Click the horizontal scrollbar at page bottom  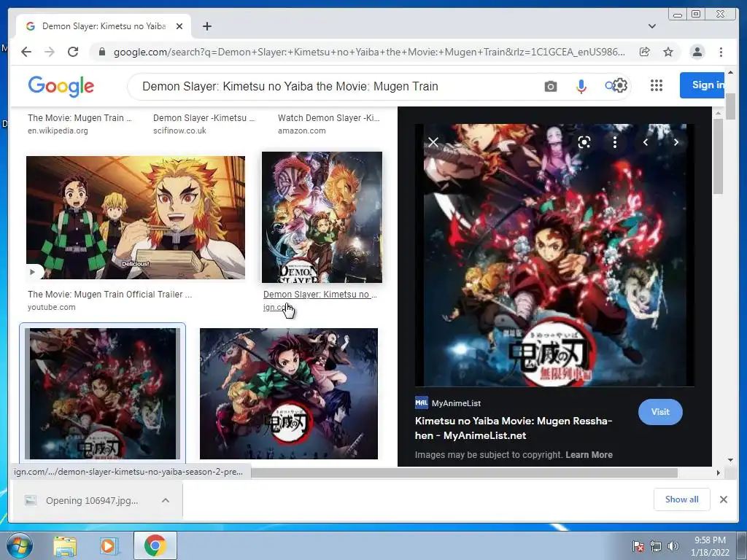tap(465, 472)
